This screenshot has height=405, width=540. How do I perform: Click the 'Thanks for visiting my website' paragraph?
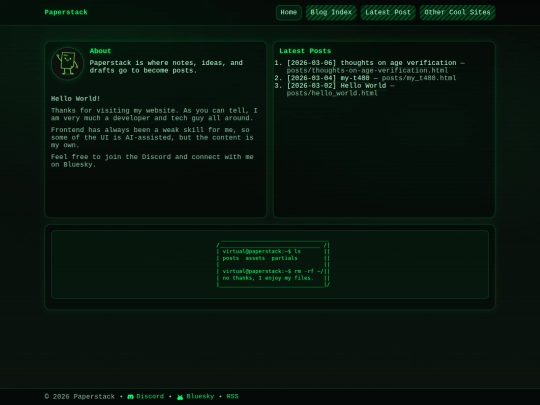(154, 114)
